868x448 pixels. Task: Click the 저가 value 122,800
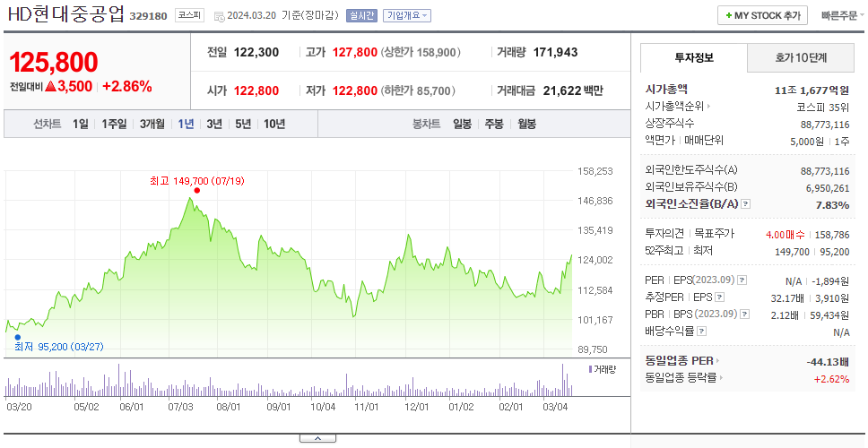tap(355, 90)
